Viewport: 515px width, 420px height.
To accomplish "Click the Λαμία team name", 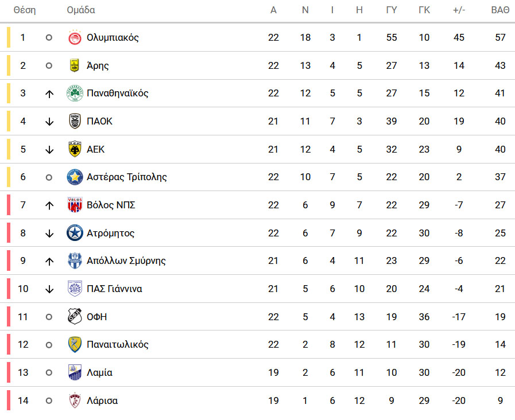I will tap(99, 372).
